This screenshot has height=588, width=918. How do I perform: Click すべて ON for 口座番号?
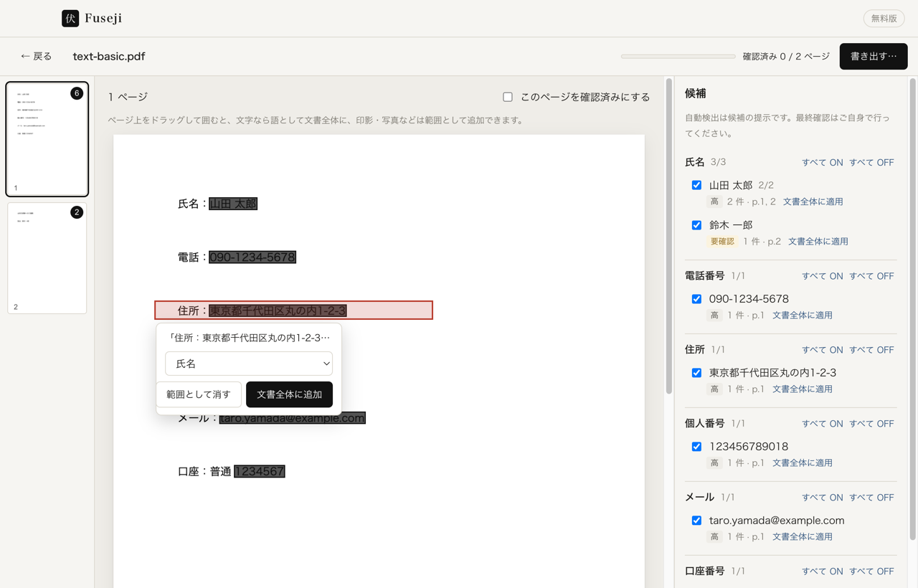tap(822, 572)
